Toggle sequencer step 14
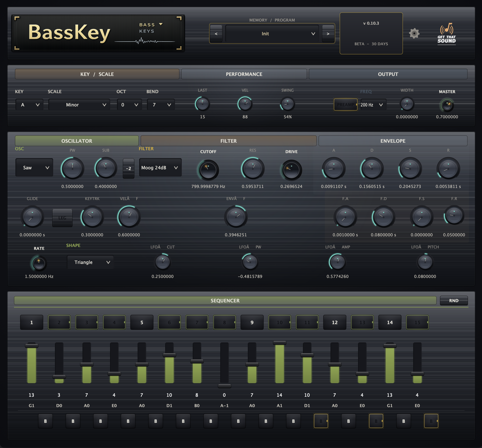This screenshot has height=448, width=482. pos(390,322)
